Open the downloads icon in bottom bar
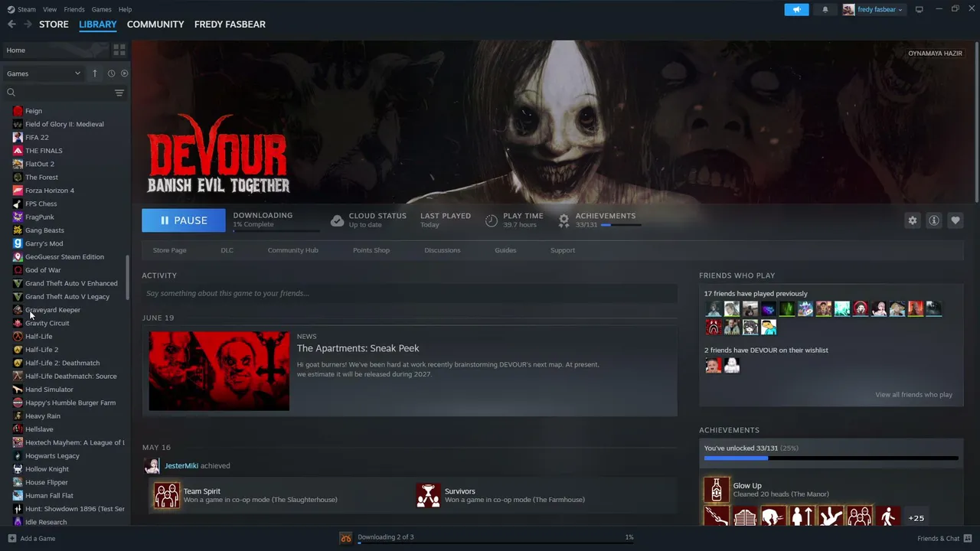The height and width of the screenshot is (551, 980). (346, 538)
